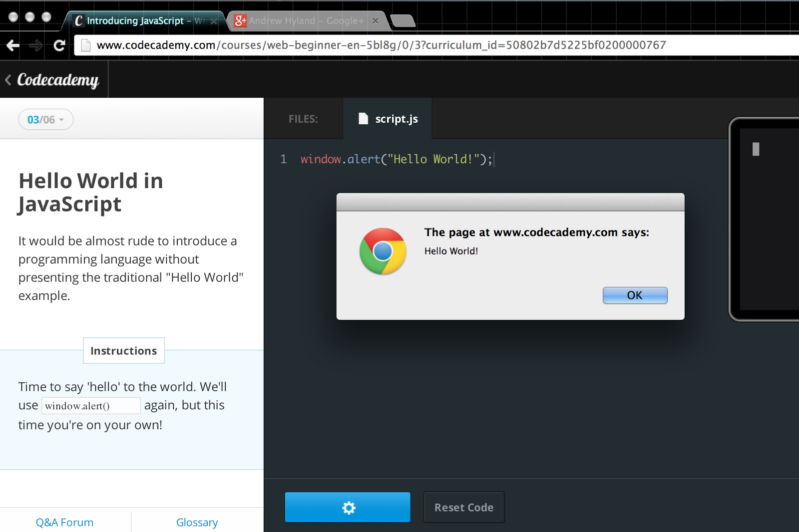Switch to the Andrew Hyland Google+ tab
The height and width of the screenshot is (532, 799).
pos(306,20)
